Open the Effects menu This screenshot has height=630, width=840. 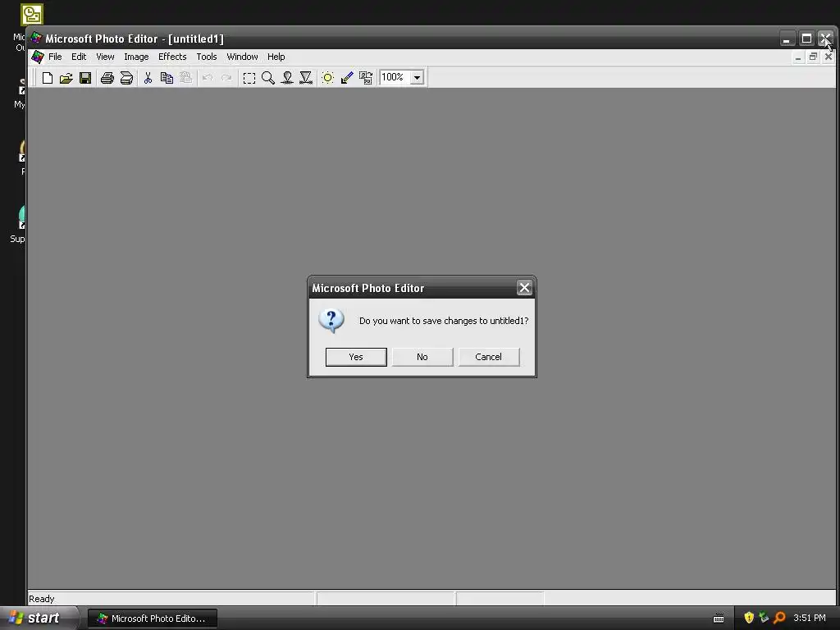click(x=172, y=57)
